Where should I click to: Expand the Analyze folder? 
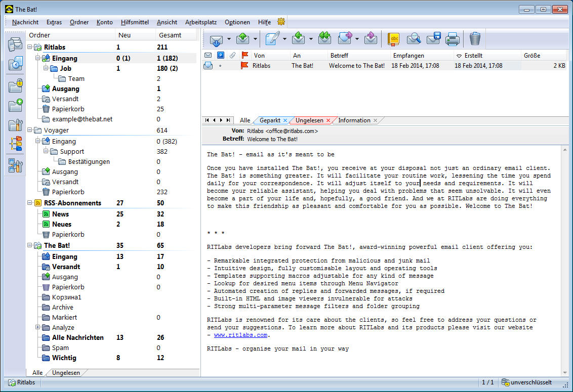37,328
